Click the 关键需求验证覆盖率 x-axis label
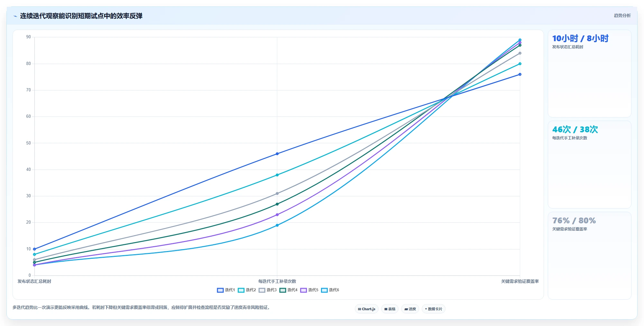 tap(520, 281)
